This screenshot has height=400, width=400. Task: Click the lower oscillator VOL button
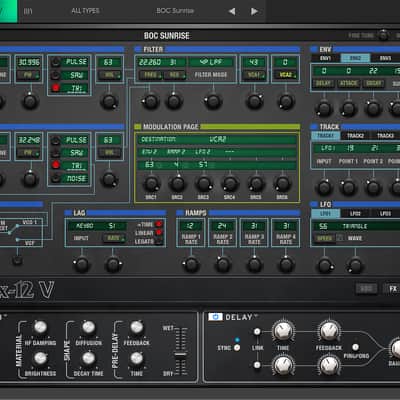109,153
